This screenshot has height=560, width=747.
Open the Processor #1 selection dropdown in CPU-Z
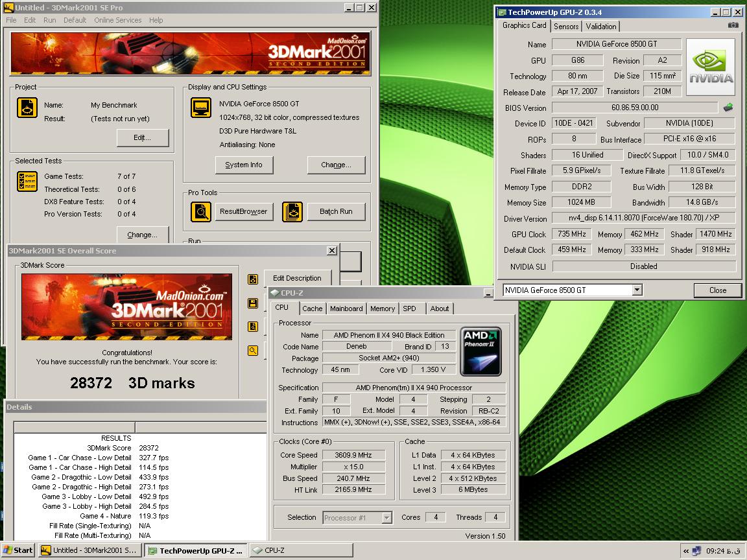(x=387, y=518)
